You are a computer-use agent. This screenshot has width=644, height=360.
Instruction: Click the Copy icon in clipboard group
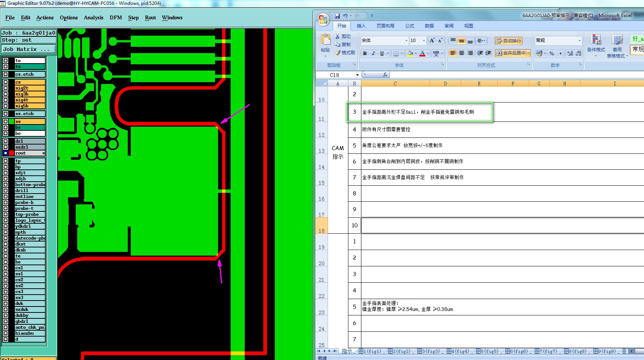coord(337,44)
